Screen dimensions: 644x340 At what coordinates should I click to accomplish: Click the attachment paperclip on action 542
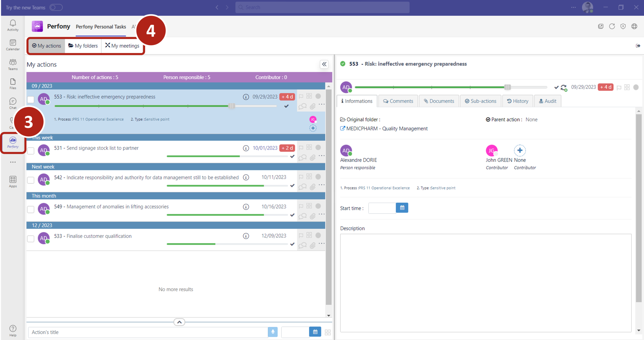(313, 187)
